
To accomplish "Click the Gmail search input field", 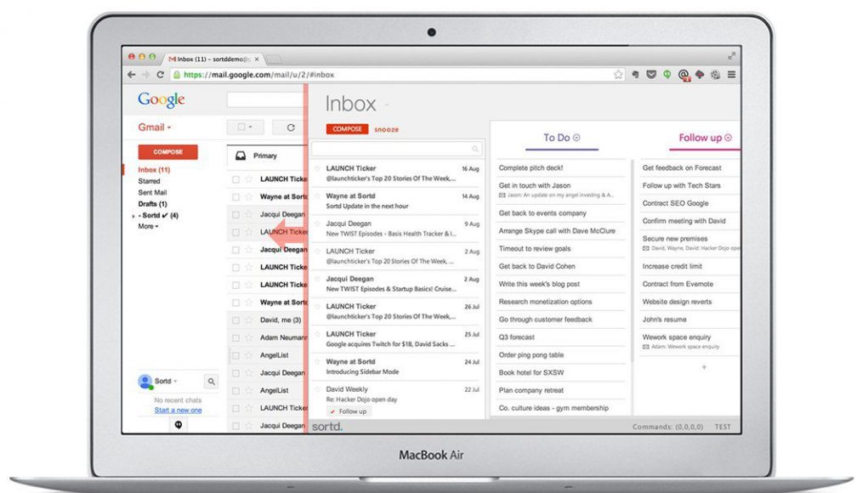I will click(x=266, y=100).
